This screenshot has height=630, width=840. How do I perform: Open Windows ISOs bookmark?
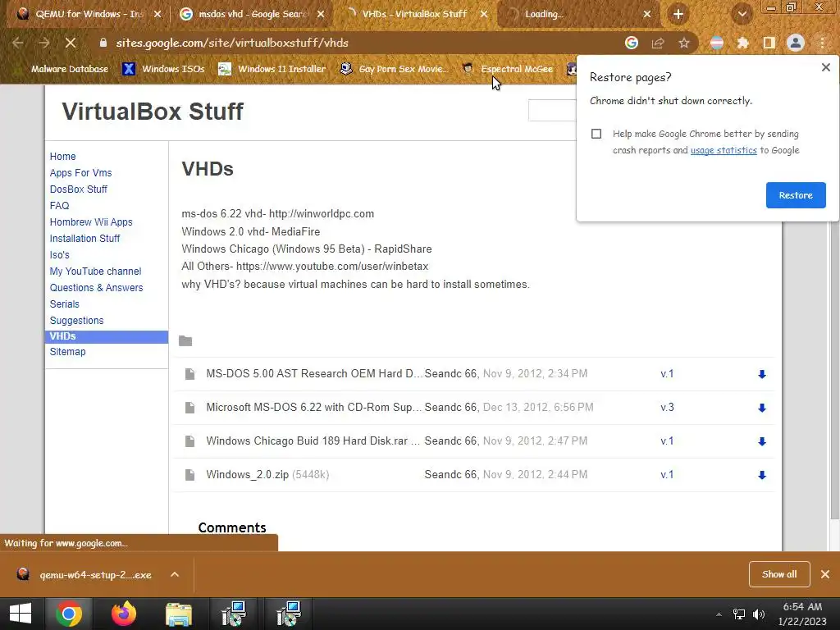[164, 69]
